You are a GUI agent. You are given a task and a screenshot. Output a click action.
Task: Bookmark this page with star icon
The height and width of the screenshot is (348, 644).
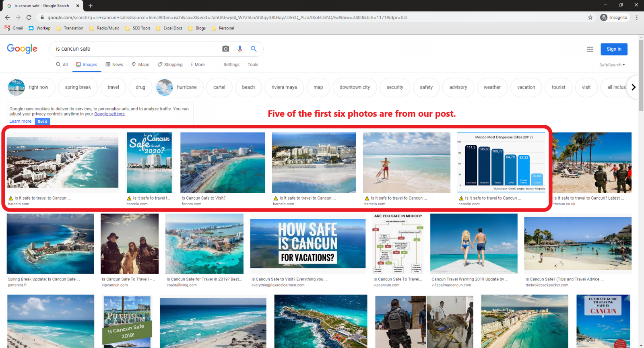pos(590,17)
